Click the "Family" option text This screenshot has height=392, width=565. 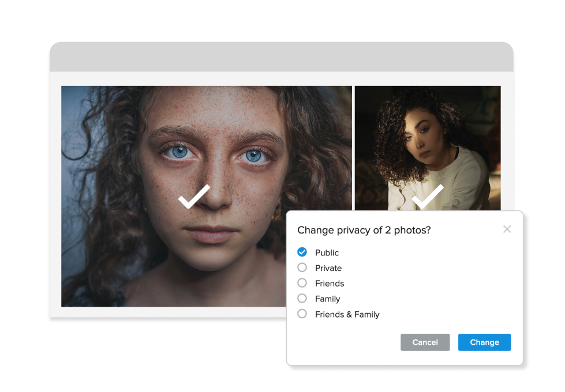point(327,299)
